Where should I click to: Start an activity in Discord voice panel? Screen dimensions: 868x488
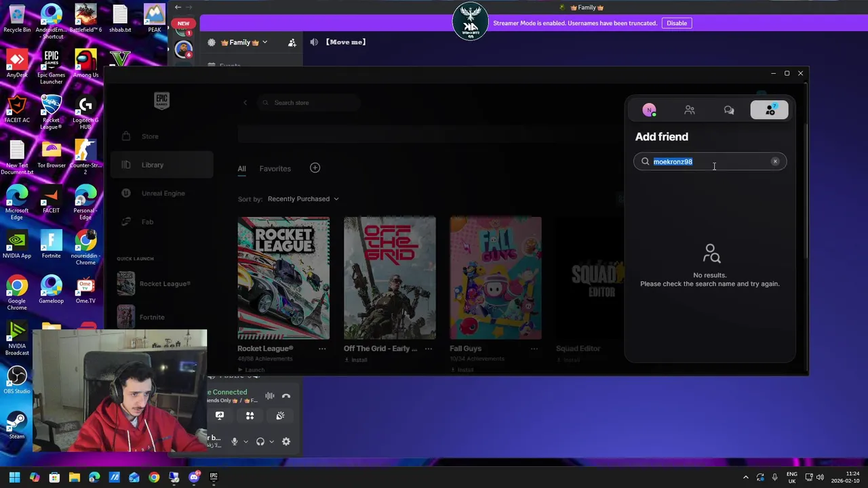[x=250, y=415]
